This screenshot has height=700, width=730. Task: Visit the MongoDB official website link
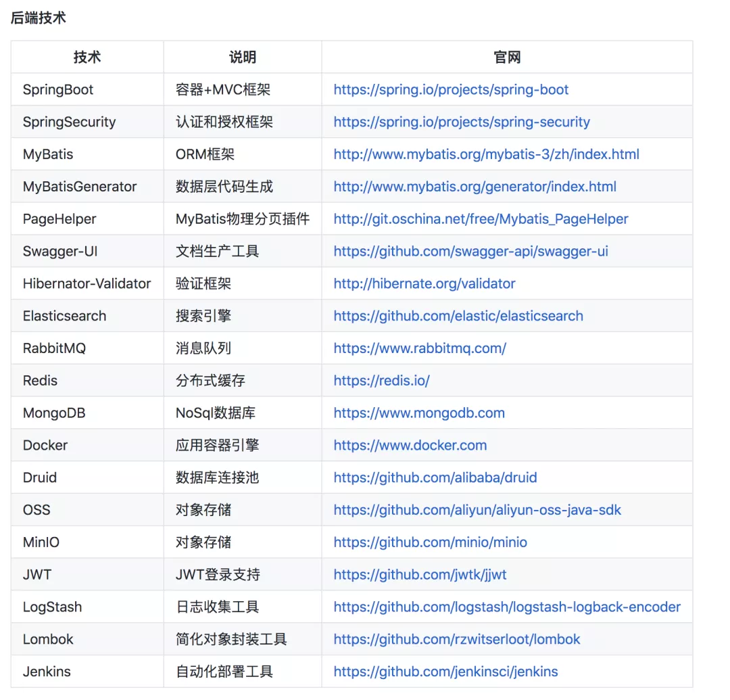(419, 413)
